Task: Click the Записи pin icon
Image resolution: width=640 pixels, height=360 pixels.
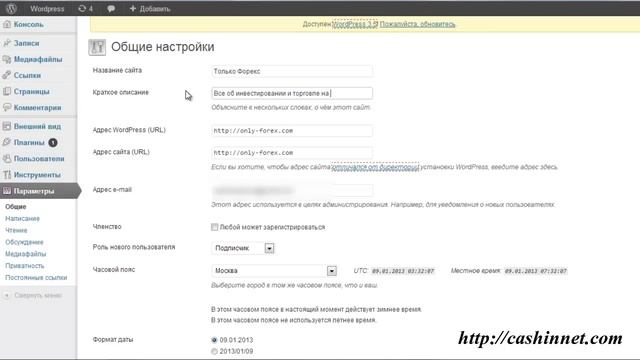Action: pyautogui.click(x=7, y=43)
